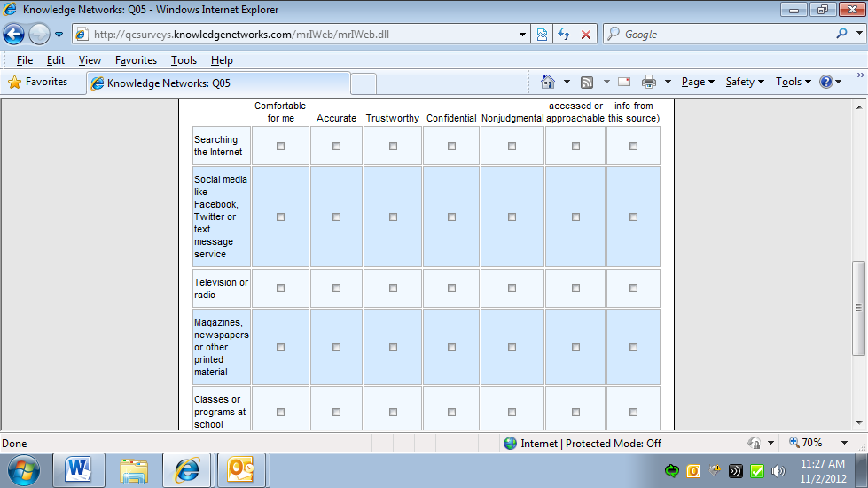
Task: Click the RSS feeds icon
Action: point(587,82)
